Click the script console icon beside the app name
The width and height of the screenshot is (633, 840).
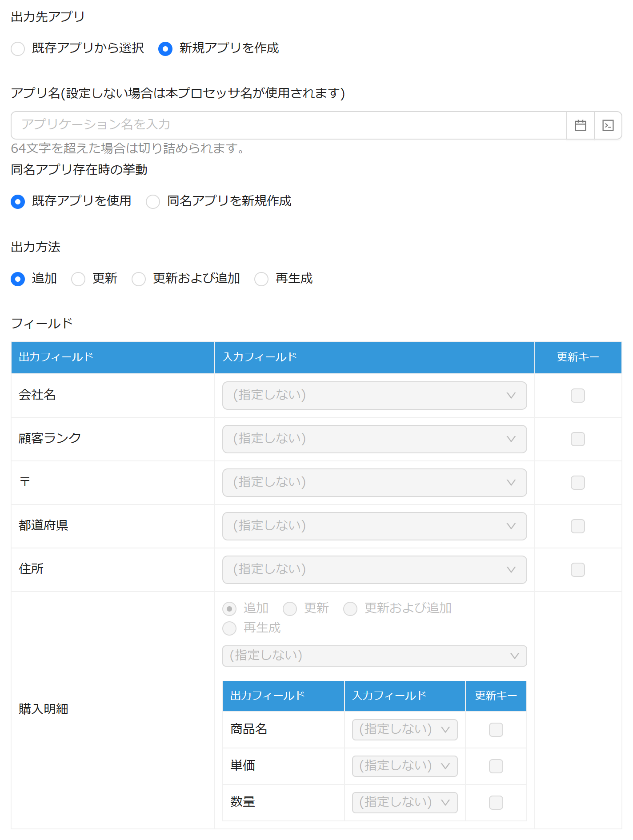608,125
